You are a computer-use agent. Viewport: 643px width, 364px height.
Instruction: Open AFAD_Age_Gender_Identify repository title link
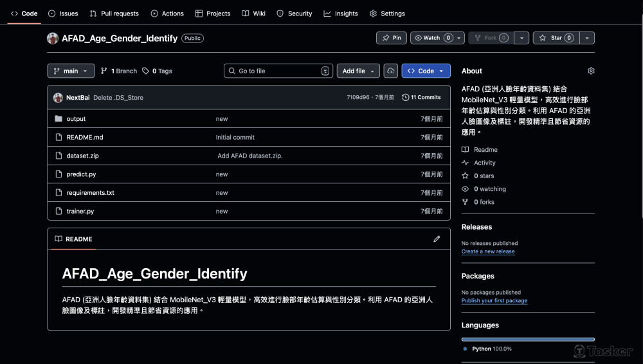[120, 38]
